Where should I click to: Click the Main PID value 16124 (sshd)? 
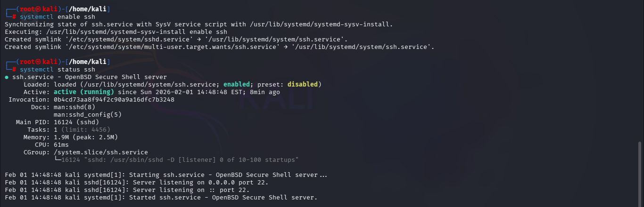pos(76,122)
